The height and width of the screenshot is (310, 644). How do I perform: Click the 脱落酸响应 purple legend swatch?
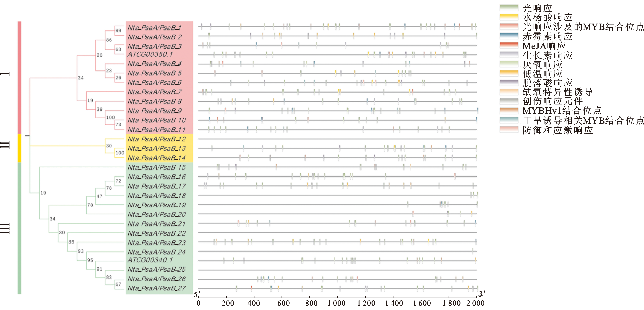(x=509, y=83)
